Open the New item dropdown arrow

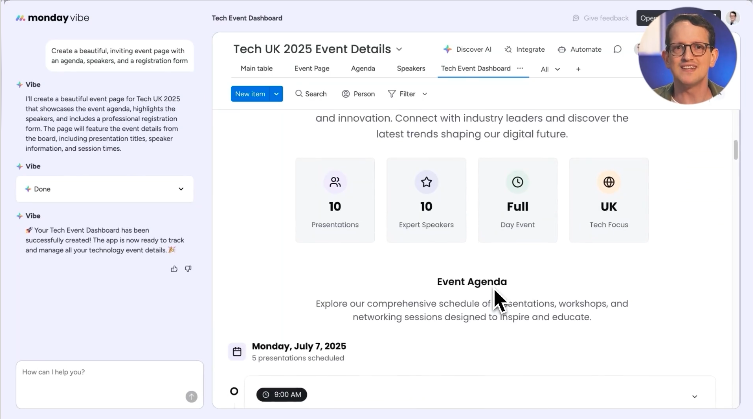coord(277,94)
